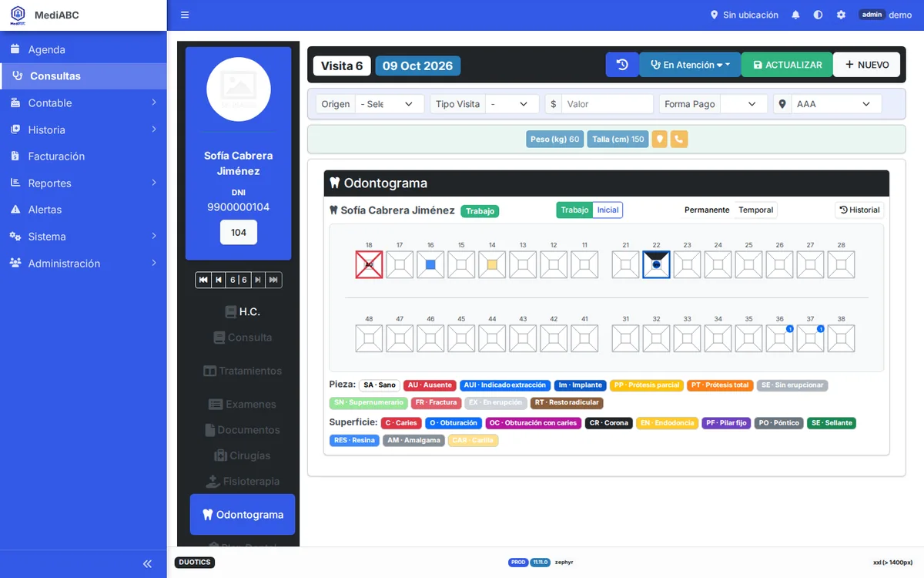Select tooth 22 in the odontogram
Viewport: 924px width, 578px height.
tap(656, 265)
